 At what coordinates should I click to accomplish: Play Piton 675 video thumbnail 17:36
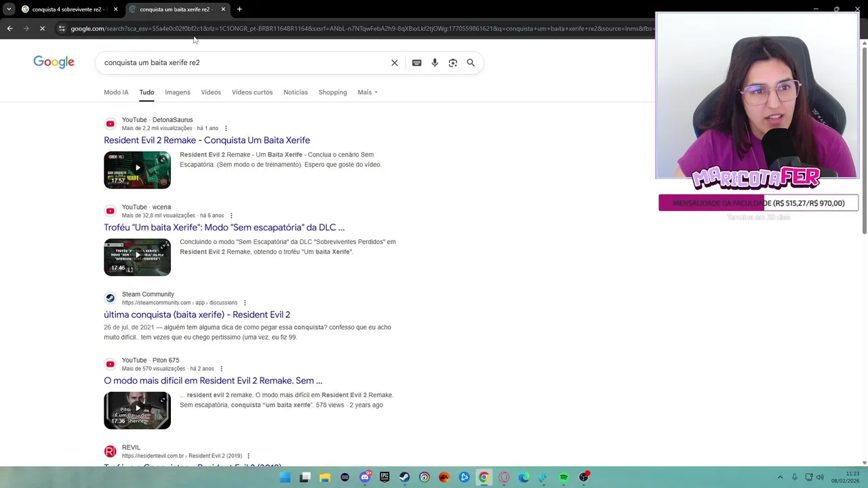(137, 410)
